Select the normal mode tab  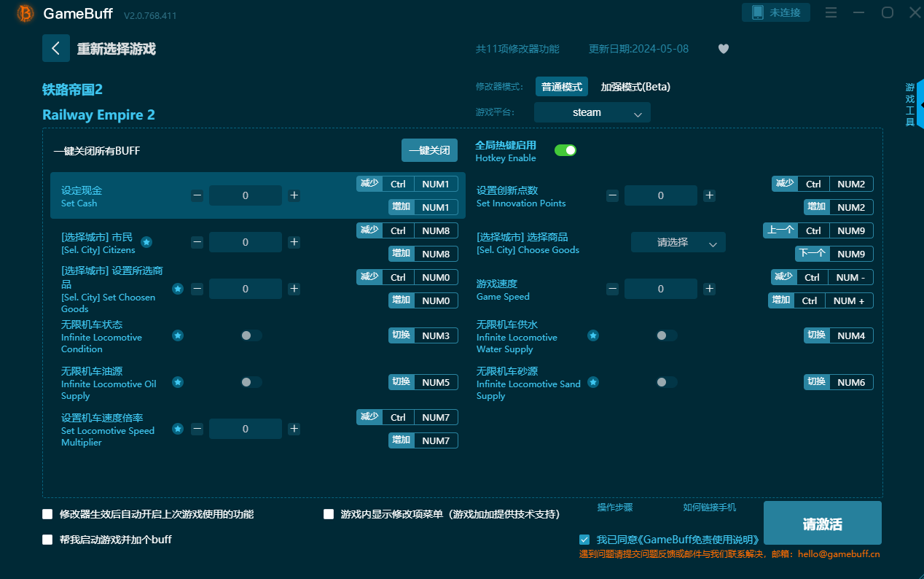561,87
